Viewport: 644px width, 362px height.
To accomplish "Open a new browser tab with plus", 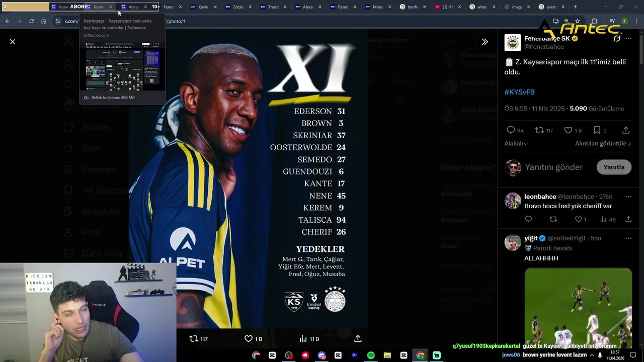I will click(x=575, y=7).
